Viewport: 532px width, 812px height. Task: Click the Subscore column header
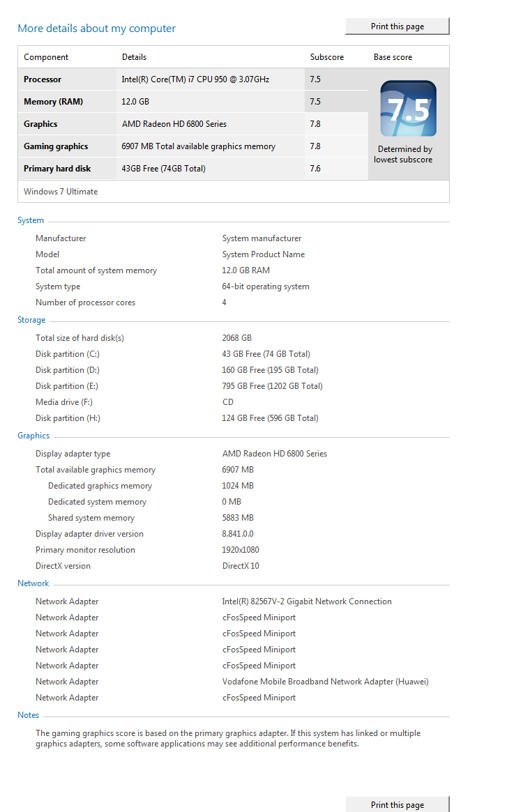327,57
